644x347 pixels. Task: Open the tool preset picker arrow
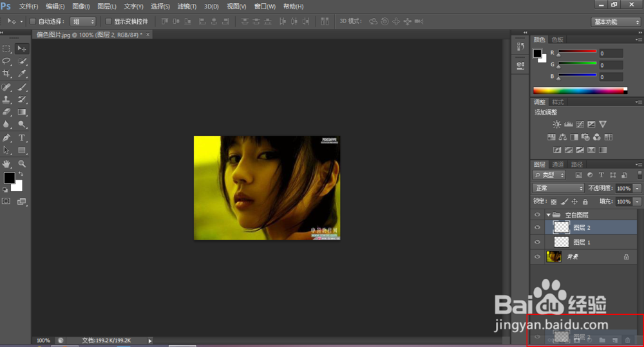tap(21, 21)
